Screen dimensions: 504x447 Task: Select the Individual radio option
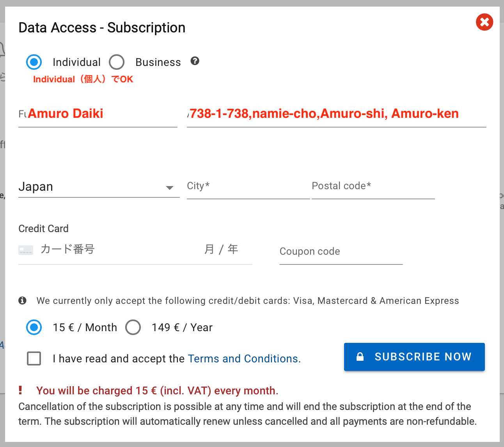coord(34,62)
